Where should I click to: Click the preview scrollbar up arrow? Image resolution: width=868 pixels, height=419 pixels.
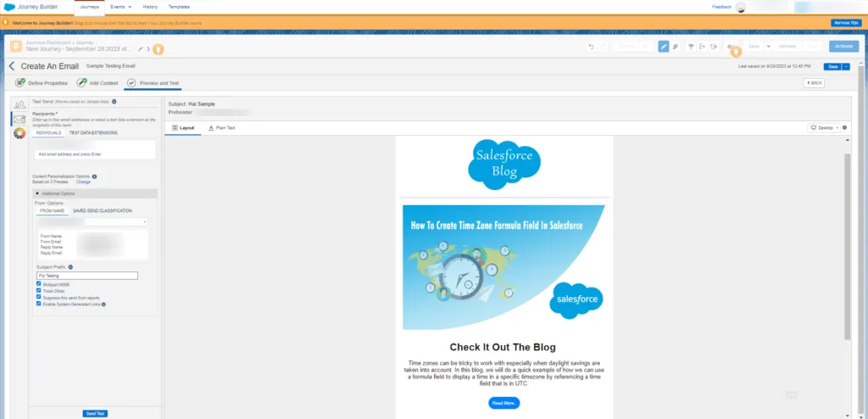847,140
